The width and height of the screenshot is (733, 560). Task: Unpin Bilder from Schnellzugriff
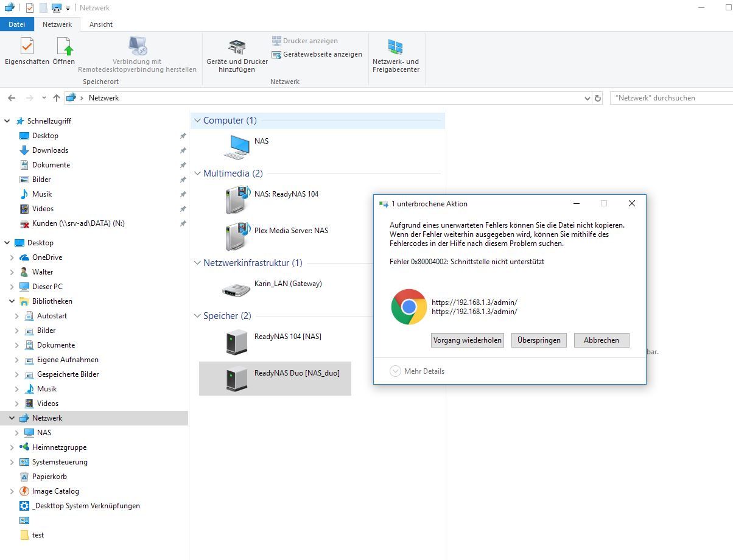click(183, 179)
